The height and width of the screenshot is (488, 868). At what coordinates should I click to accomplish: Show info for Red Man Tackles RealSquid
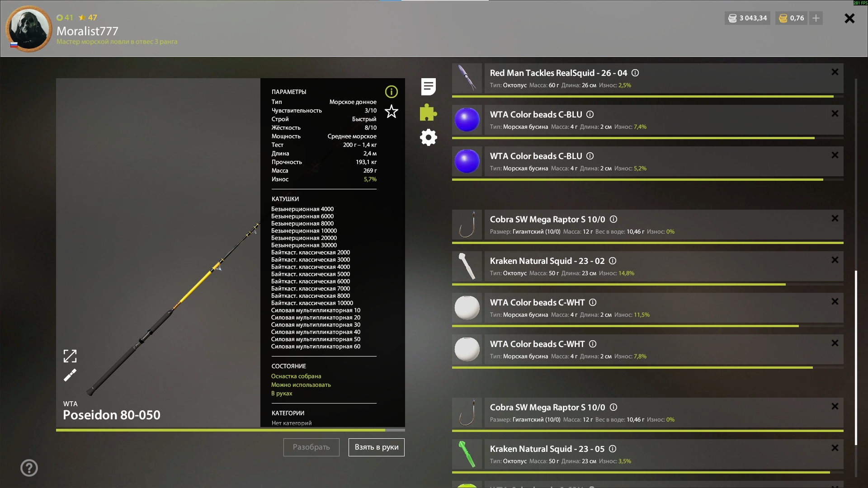[635, 73]
